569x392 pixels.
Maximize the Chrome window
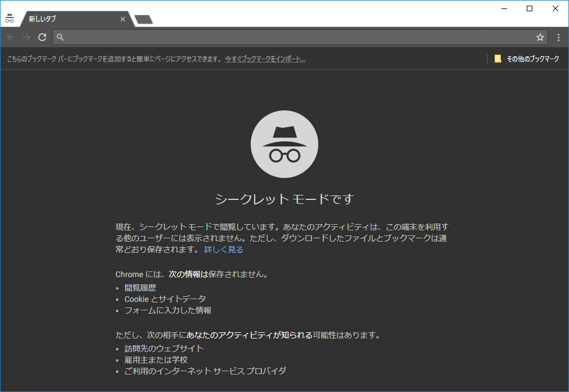pos(530,8)
